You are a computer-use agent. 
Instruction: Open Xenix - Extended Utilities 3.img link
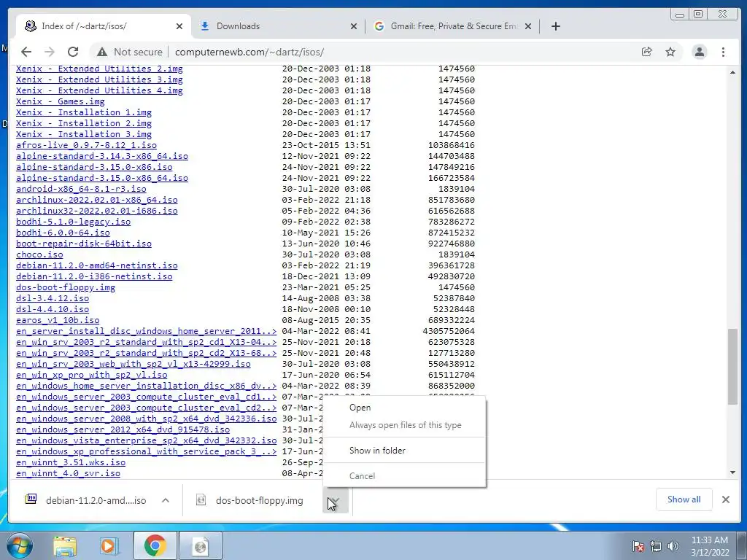[99, 79]
